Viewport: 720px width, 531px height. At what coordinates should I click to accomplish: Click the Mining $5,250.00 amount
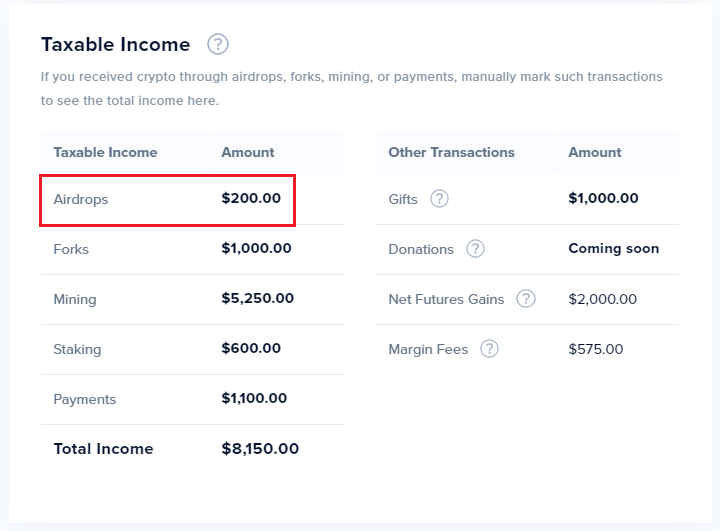[258, 299]
